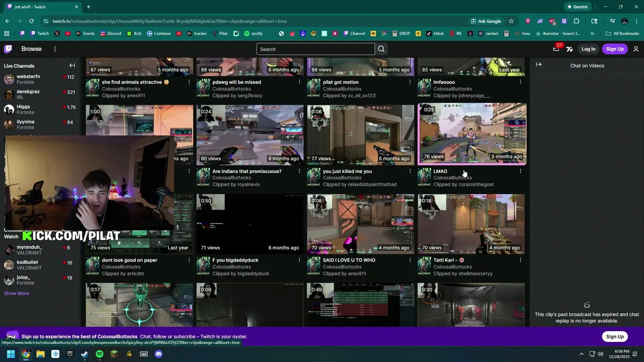The height and width of the screenshot is (362, 644).
Task: Open options menu for 'Tatti Kari' clip
Action: tap(520, 260)
